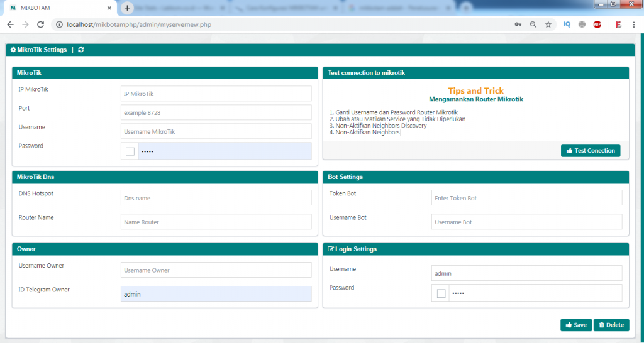
Task: Open the site information icon in the address bar
Action: pyautogui.click(x=60, y=24)
